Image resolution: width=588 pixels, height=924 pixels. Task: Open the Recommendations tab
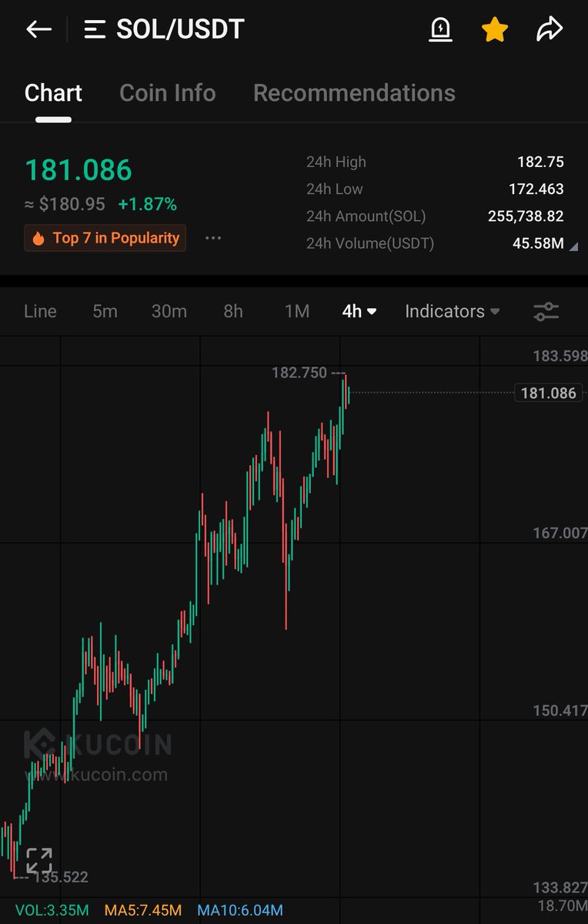pos(354,93)
